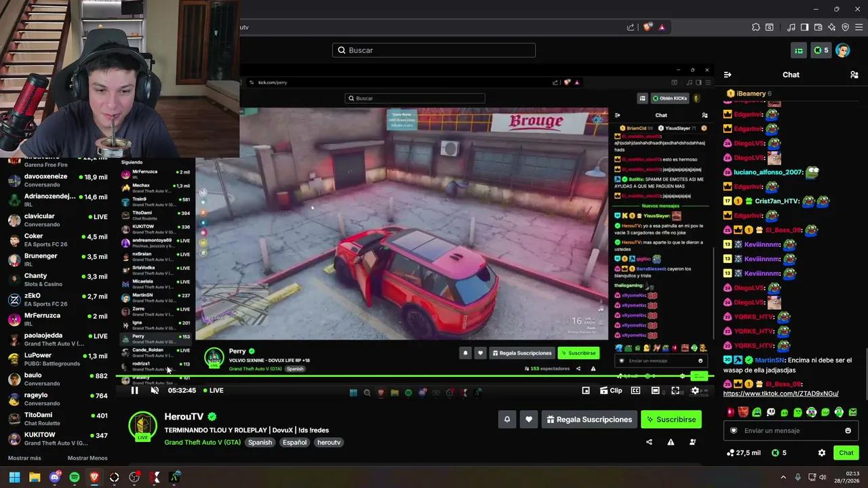Open the KUKITOW channel in the sidebar
The width and height of the screenshot is (868, 488).
coord(58,439)
